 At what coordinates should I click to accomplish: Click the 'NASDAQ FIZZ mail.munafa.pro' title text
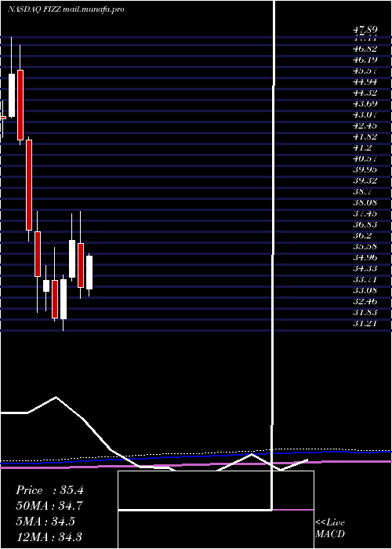pos(66,9)
